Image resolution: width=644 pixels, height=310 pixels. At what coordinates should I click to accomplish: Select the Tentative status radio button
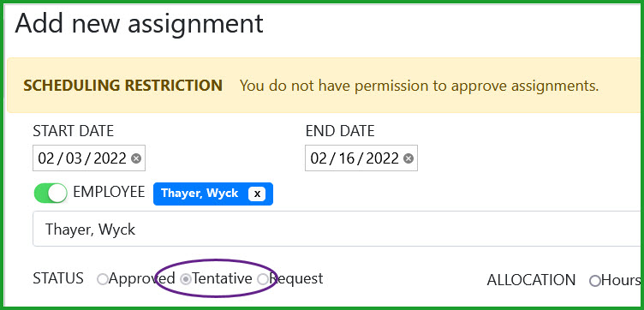point(186,280)
